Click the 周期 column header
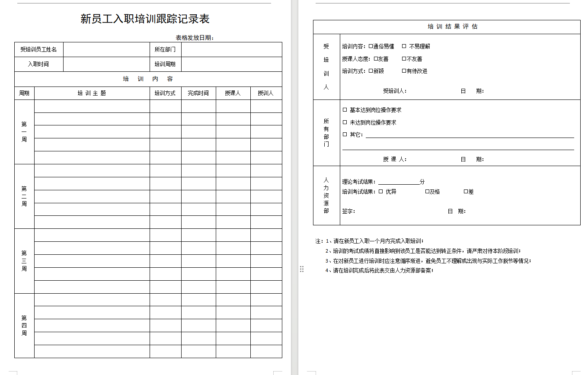 click(x=24, y=93)
